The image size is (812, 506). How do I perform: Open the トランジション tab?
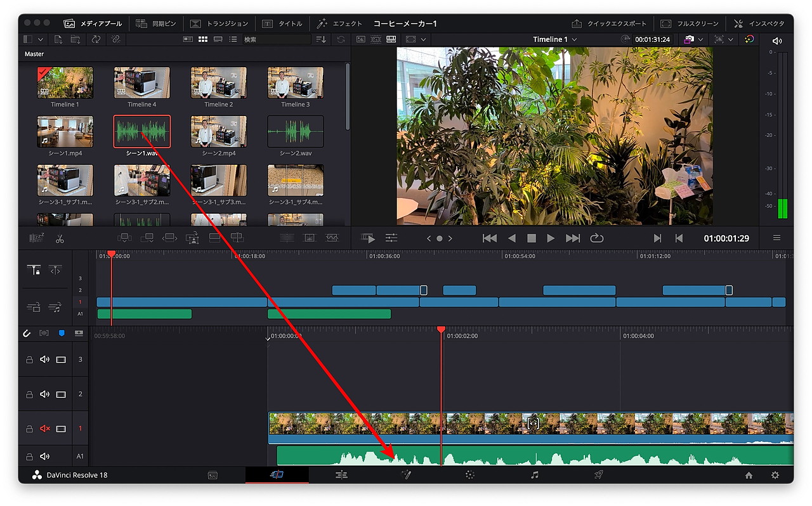pos(219,23)
